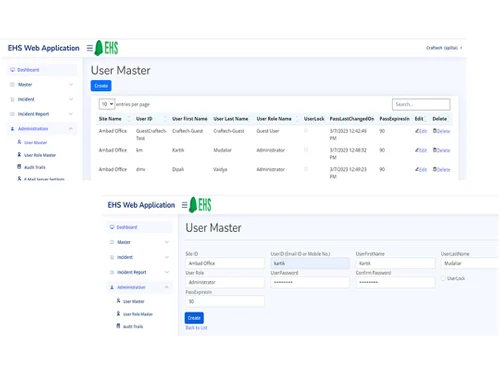Sort table by User First Name column
The height and width of the screenshot is (375, 500).
click(190, 119)
